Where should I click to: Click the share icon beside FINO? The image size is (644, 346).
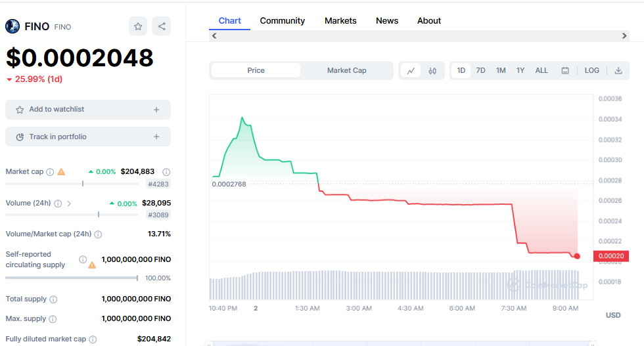162,26
